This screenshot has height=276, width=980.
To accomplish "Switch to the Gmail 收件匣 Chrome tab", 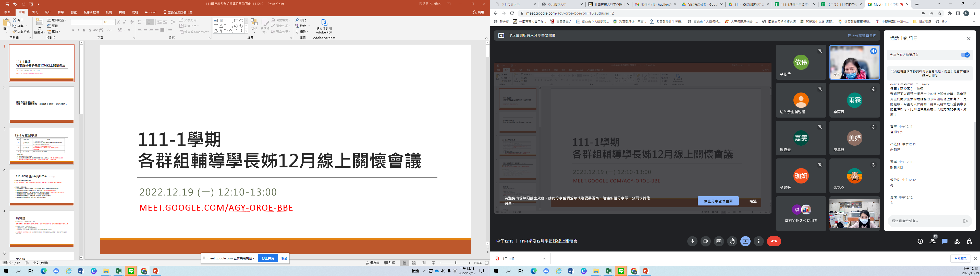I will point(654,5).
